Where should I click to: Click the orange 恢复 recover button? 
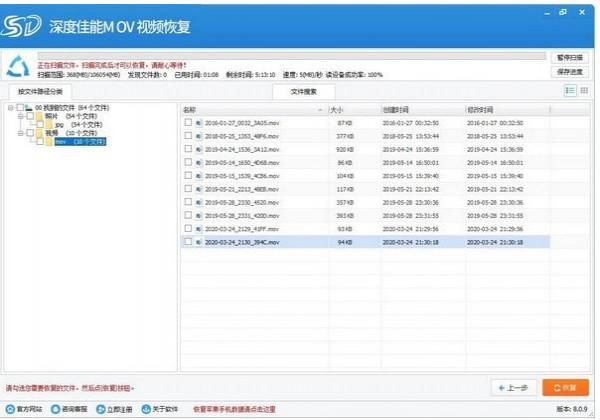point(565,387)
